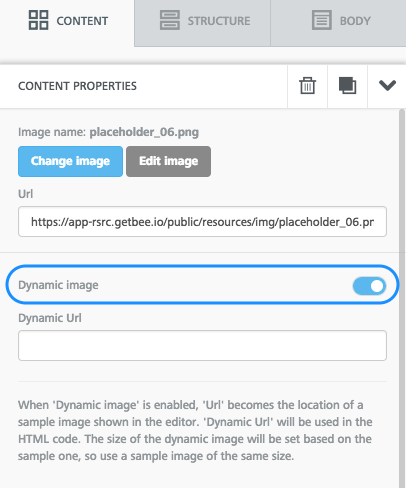This screenshot has height=488, width=406.
Task: Click the Dynamic Url input field
Action: (202, 345)
